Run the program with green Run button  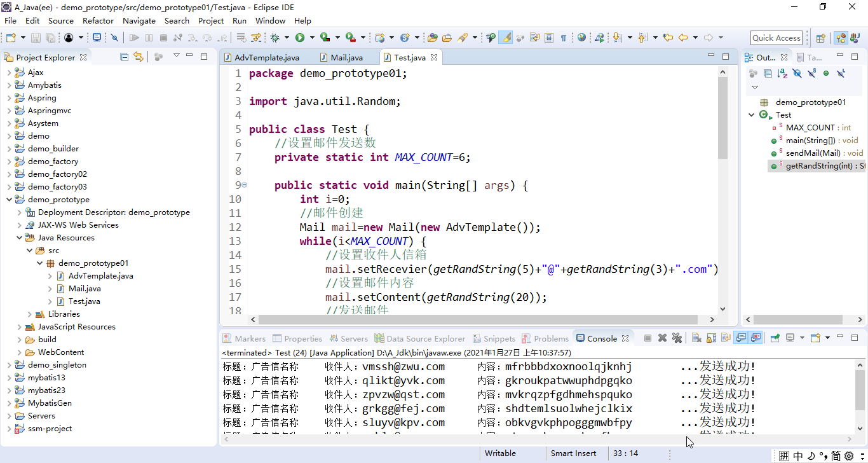(300, 38)
